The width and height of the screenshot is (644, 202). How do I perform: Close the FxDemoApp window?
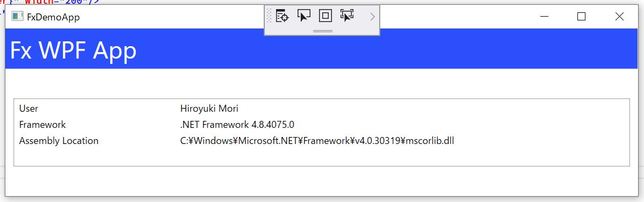coord(619,17)
